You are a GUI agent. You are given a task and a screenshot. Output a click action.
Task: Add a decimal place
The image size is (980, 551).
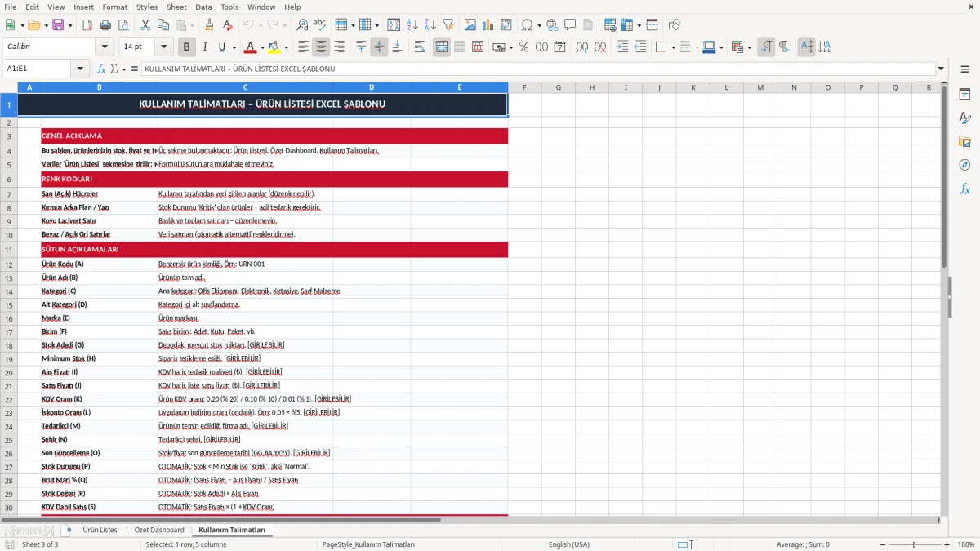tap(582, 47)
